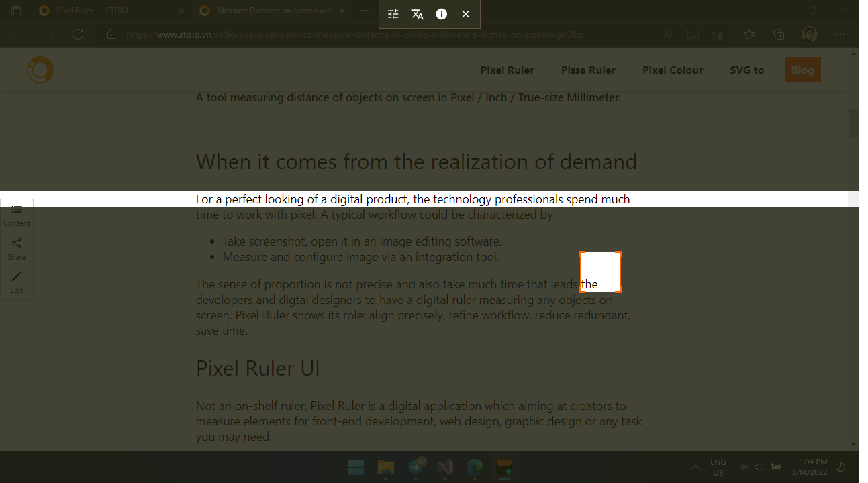Click the Pixel Ruler UI heading
Viewport: 868px width, 483px height.
pyautogui.click(x=258, y=368)
